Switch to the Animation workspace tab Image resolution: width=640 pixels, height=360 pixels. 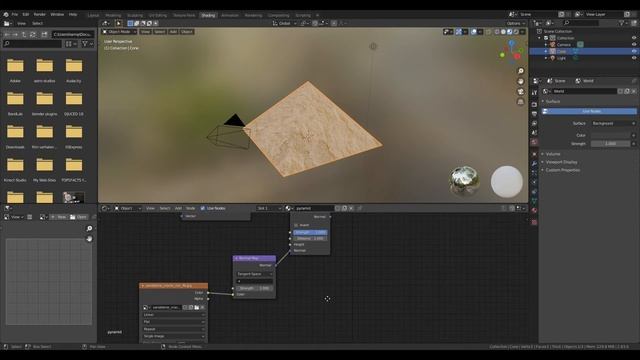230,15
